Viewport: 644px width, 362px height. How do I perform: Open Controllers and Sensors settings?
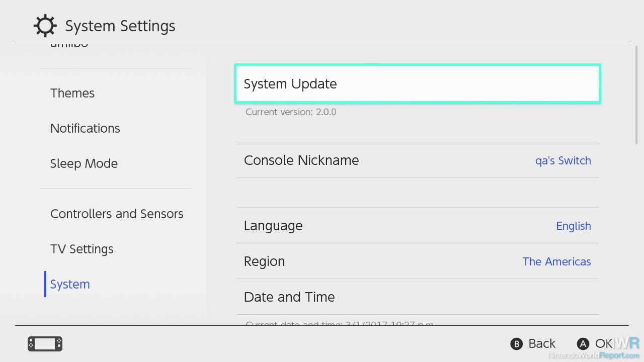pos(116,214)
